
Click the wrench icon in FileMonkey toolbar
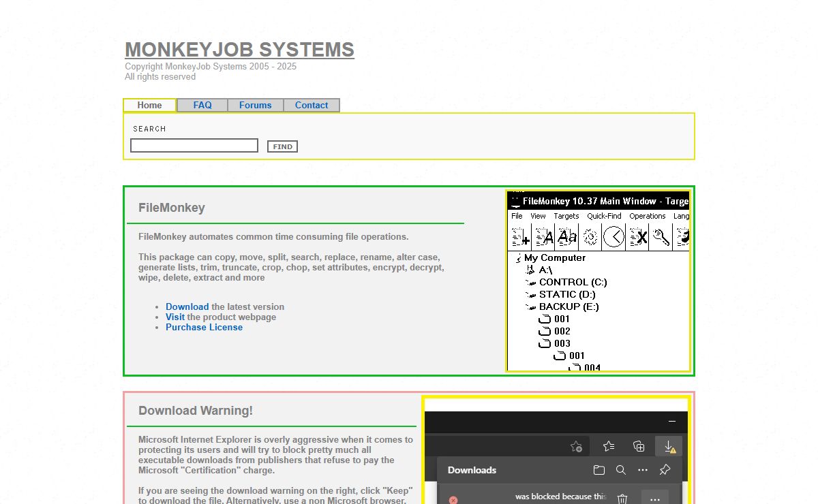click(x=661, y=237)
